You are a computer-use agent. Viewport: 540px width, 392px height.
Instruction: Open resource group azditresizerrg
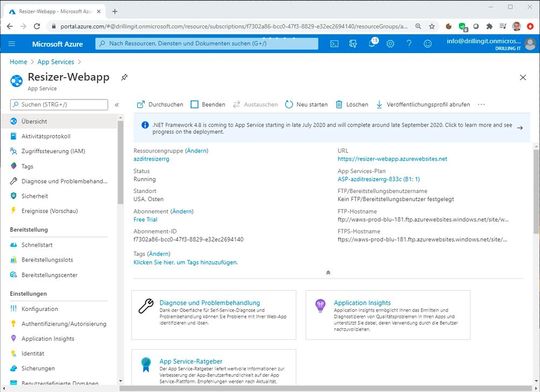(151, 159)
